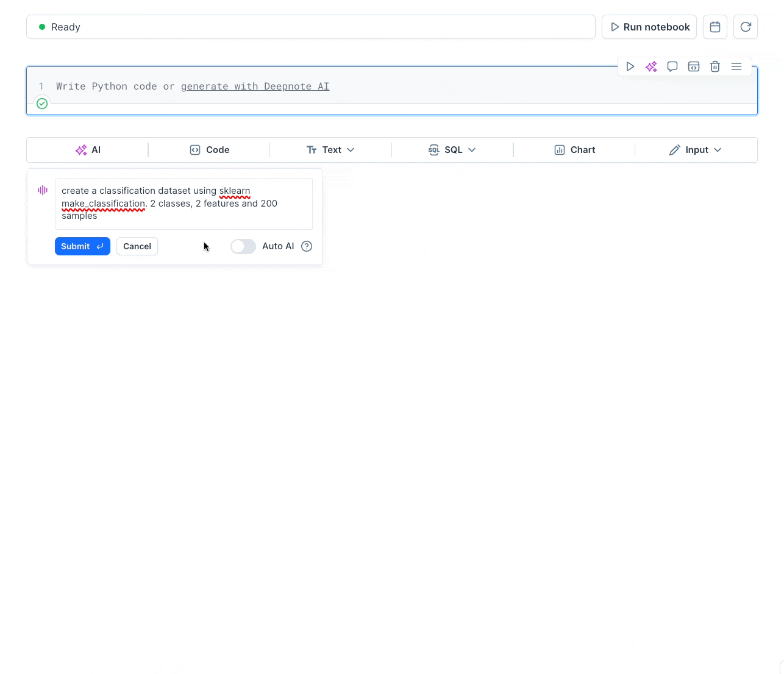This screenshot has height=674, width=784.
Task: Run the selected code block
Action: tap(630, 66)
